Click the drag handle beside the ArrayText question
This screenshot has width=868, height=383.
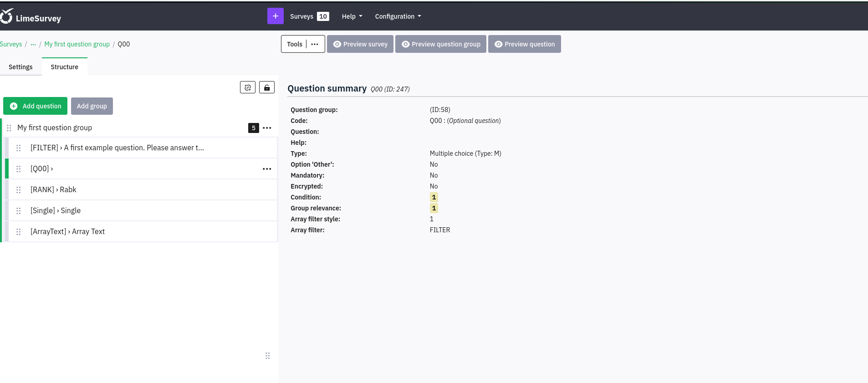(19, 232)
